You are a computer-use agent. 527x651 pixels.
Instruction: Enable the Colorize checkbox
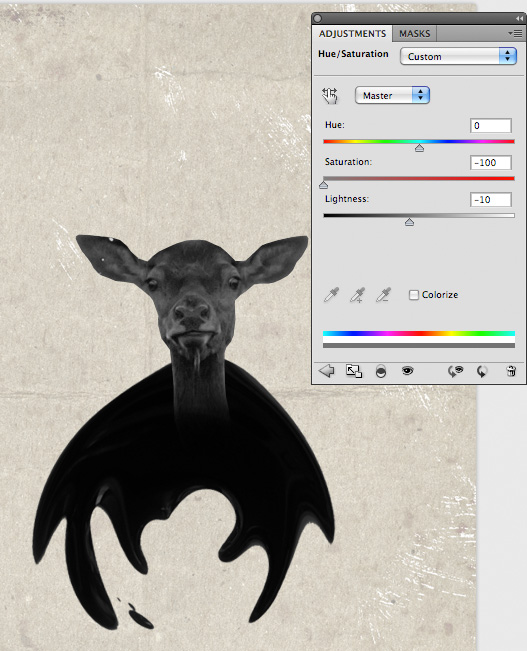coord(414,295)
